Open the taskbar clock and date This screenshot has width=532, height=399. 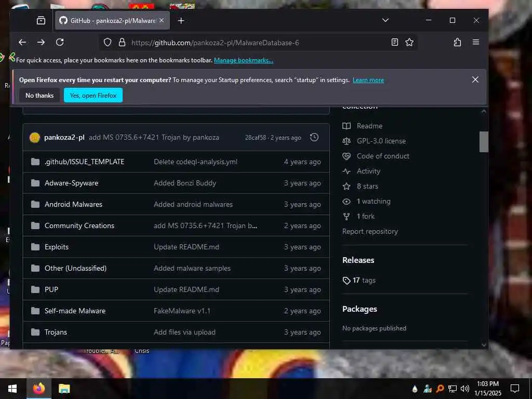[488, 389]
